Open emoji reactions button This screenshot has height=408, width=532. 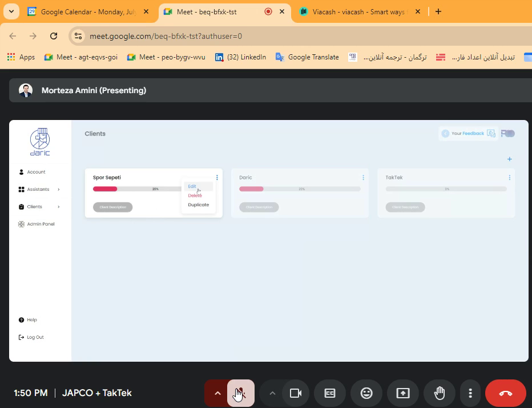pos(366,393)
